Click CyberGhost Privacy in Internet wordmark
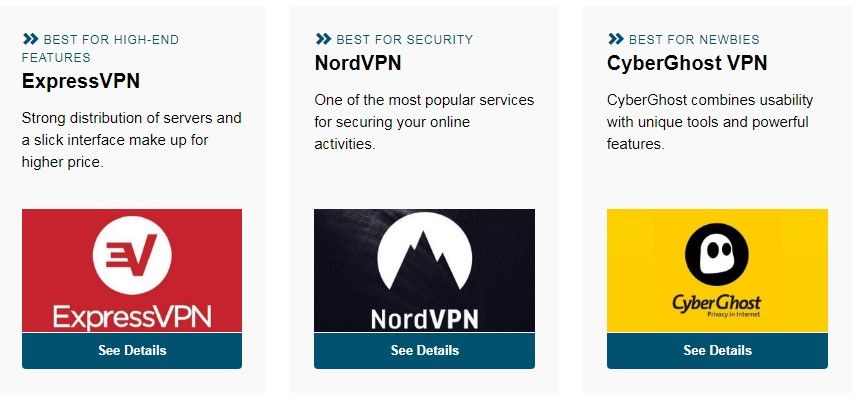This screenshot has width=857, height=401. (717, 305)
